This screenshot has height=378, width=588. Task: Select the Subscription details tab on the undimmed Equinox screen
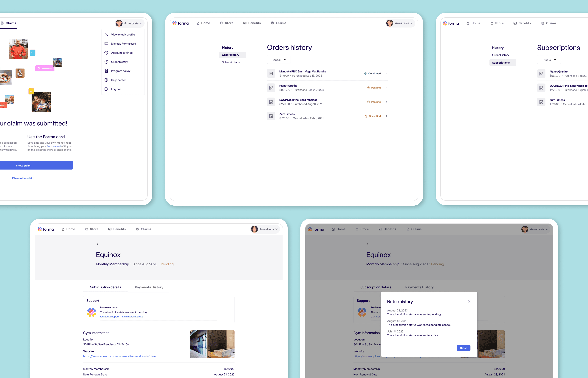[x=105, y=287]
